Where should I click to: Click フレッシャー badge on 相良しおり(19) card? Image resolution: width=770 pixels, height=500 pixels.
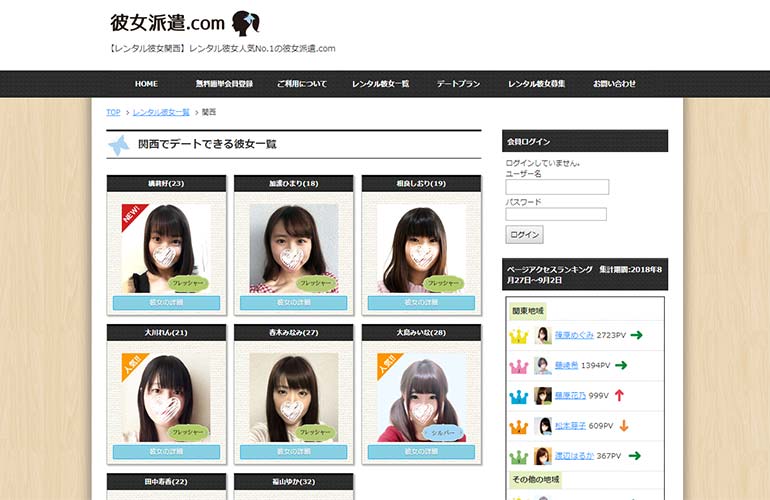(x=443, y=283)
